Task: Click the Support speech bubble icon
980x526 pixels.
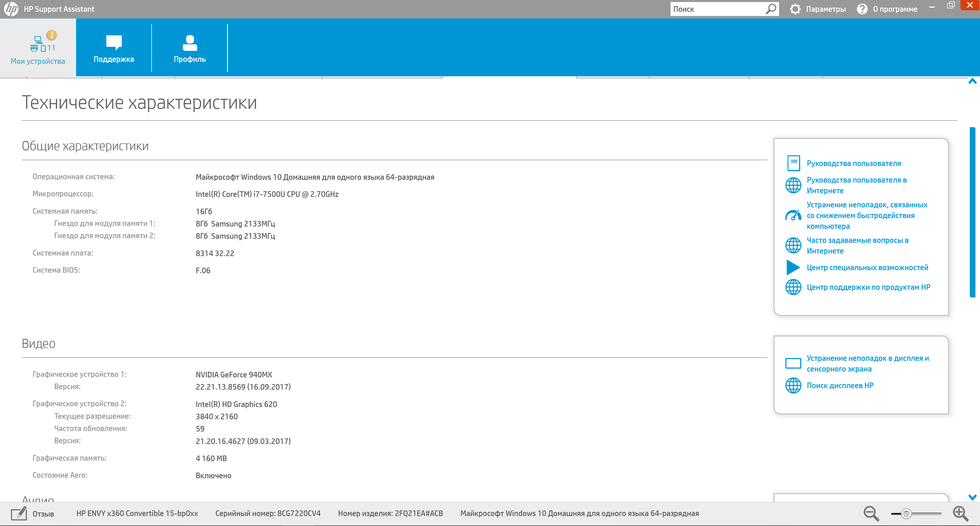Action: tap(114, 43)
